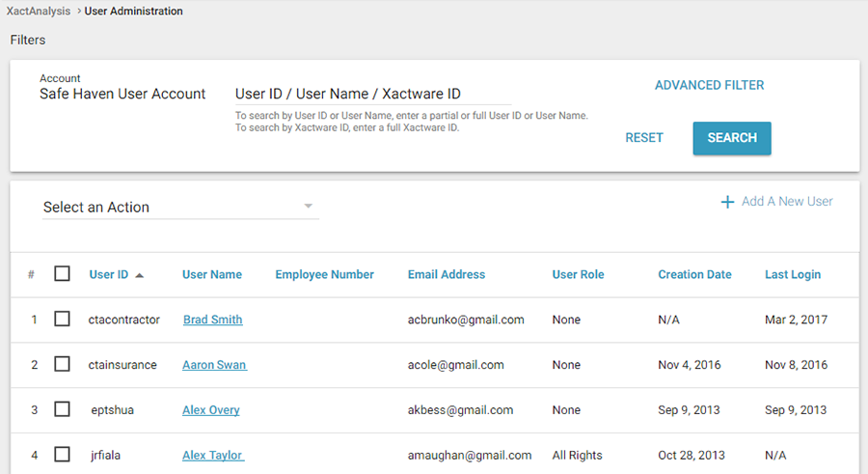This screenshot has height=474, width=868.
Task: Go to XactAnalysis breadcrumb link
Action: pos(39,12)
